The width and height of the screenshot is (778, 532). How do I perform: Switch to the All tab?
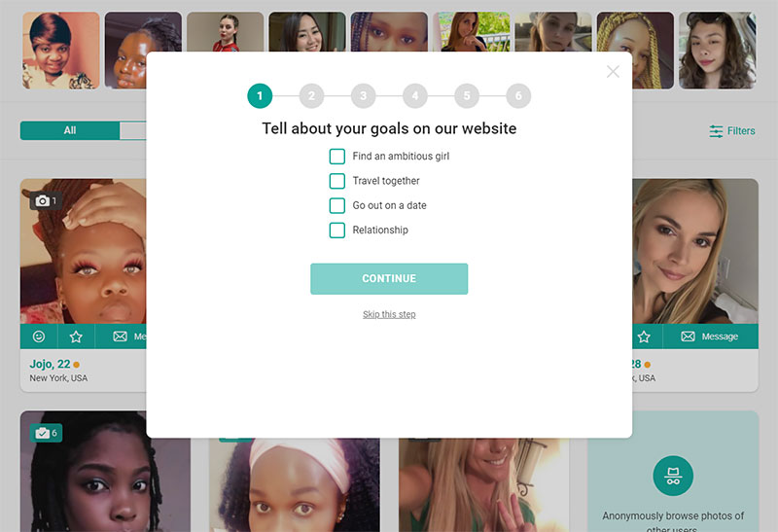(x=70, y=130)
